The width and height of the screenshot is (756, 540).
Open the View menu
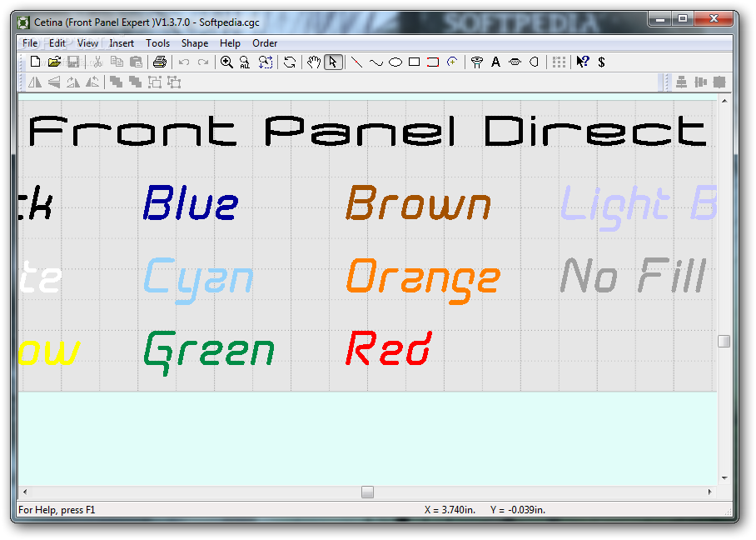(87, 43)
